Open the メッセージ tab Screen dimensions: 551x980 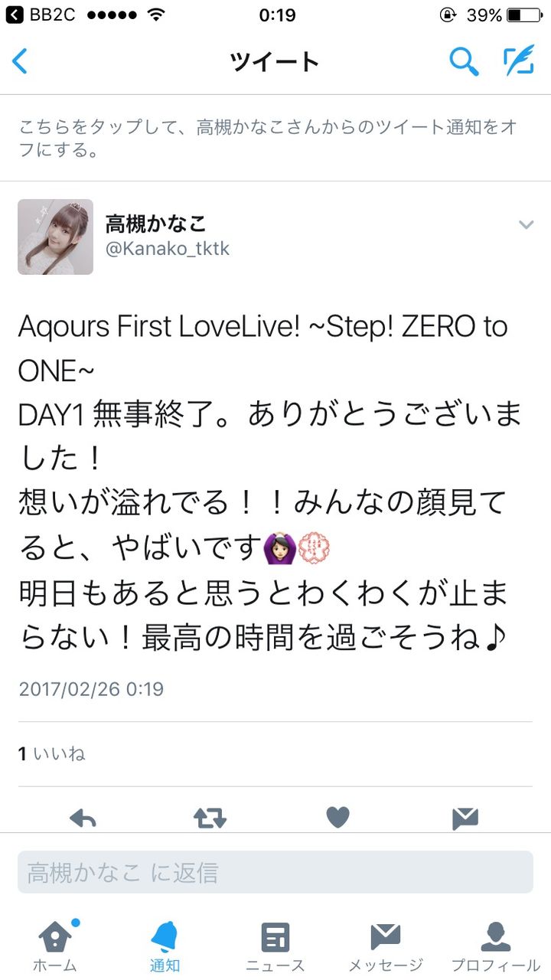click(x=386, y=946)
